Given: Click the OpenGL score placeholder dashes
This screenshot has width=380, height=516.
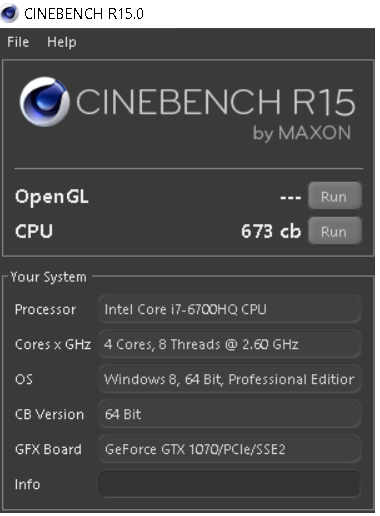Looking at the screenshot, I should click(290, 197).
